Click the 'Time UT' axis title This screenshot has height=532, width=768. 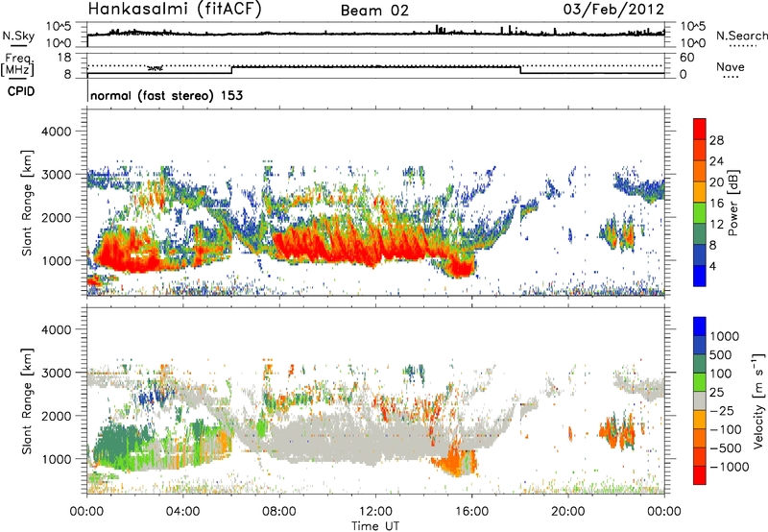[x=375, y=526]
